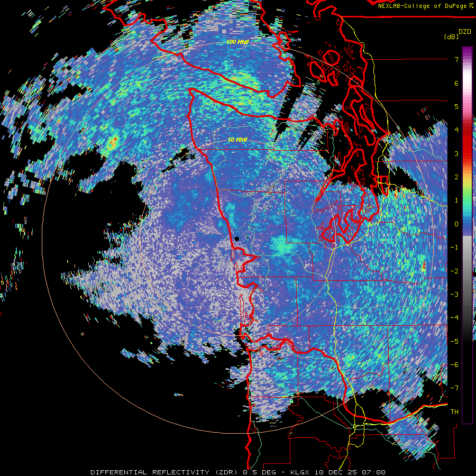Image resolution: width=476 pixels, height=476 pixels.
Task: Click the 07:00 timestamp text
Action: click(x=375, y=472)
